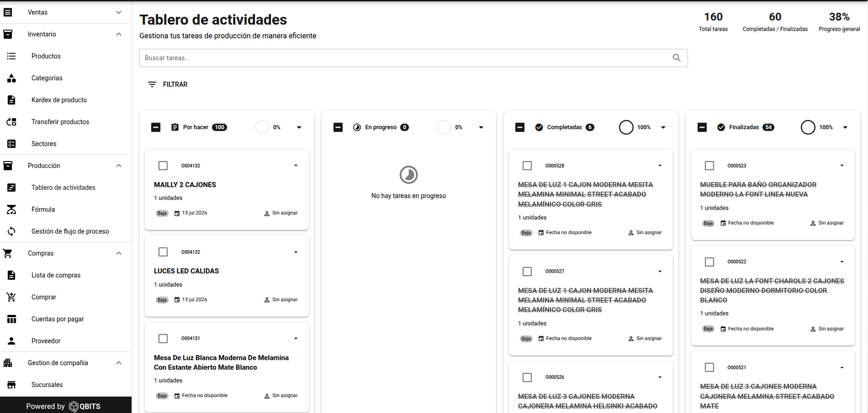Collapse the Producción sidebar section
This screenshot has width=868, height=413.
(x=119, y=166)
